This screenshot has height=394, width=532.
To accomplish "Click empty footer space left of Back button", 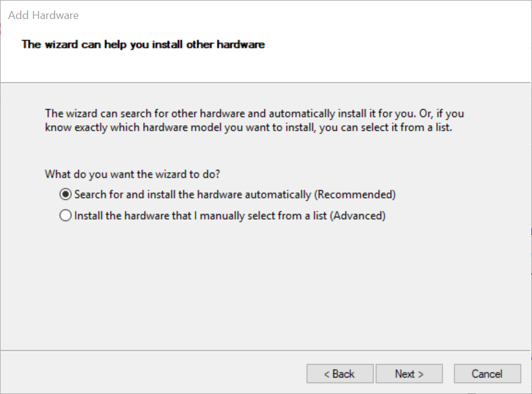I will pos(154,374).
